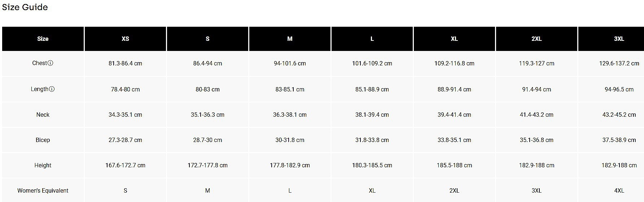Select the 80-83 cm length cell
The width and height of the screenshot is (644, 202).
(x=207, y=89)
